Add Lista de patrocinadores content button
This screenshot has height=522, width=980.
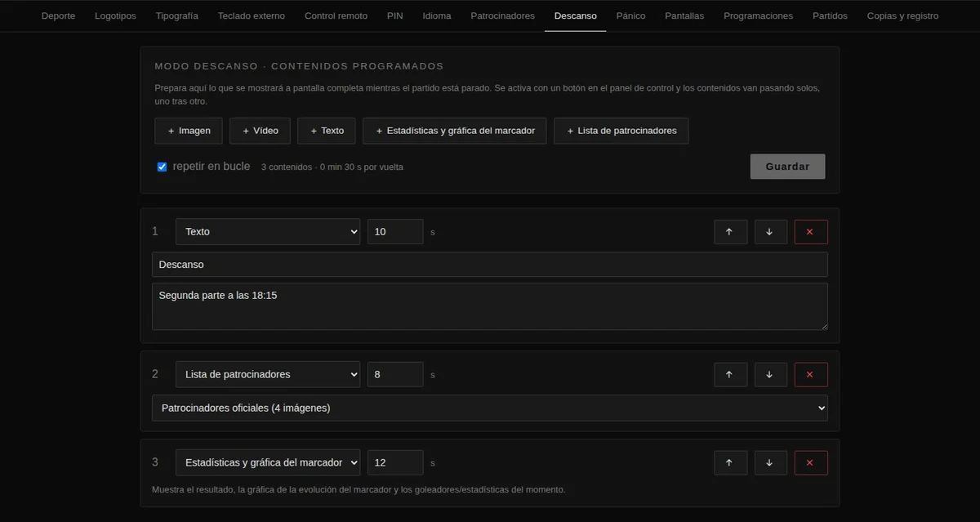tap(621, 131)
